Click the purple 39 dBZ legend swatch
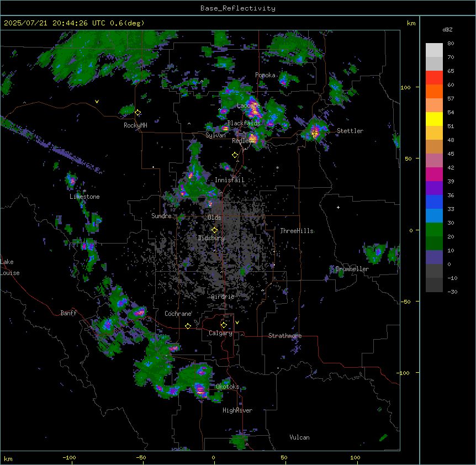 pyautogui.click(x=434, y=188)
